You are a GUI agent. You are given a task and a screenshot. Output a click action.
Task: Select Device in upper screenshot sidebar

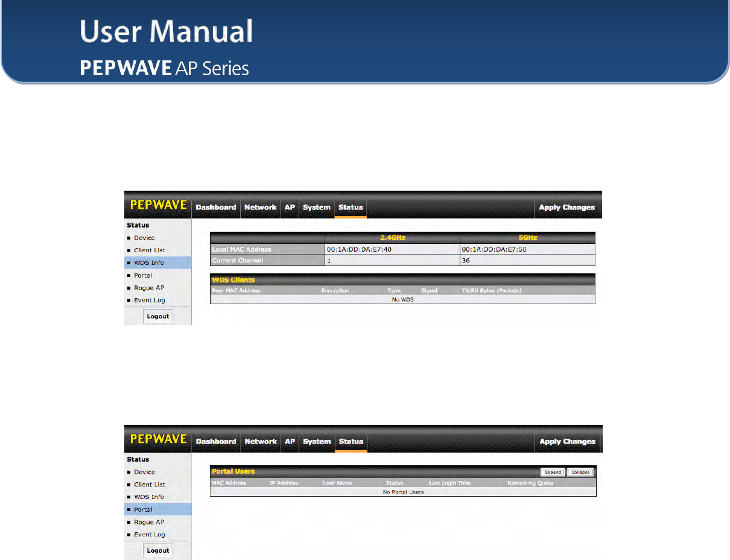(144, 238)
